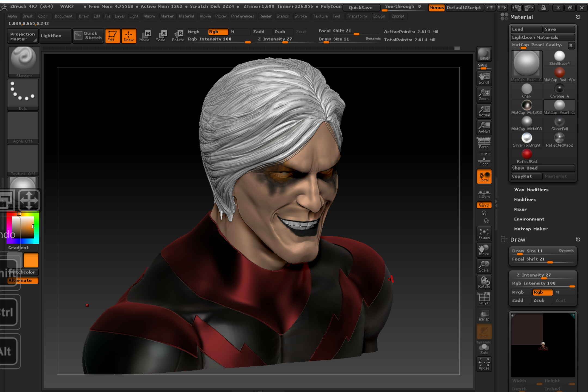Toggle Rgb painting in top shelf
The height and width of the screenshot is (392, 588).
pyautogui.click(x=218, y=32)
